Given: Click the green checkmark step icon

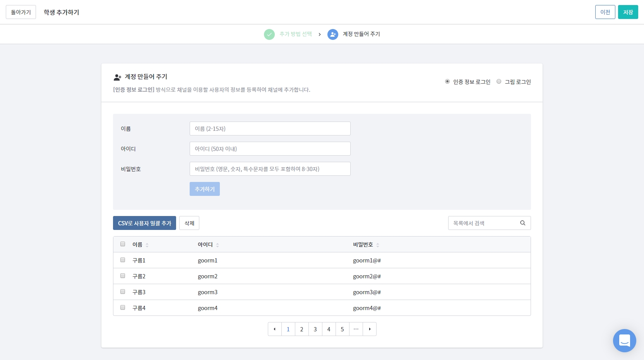Looking at the screenshot, I should pyautogui.click(x=269, y=34).
